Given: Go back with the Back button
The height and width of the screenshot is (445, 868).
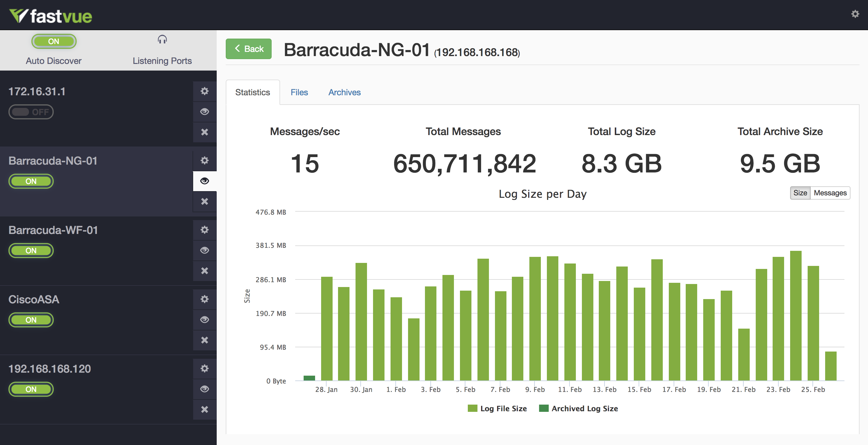Looking at the screenshot, I should click(249, 49).
